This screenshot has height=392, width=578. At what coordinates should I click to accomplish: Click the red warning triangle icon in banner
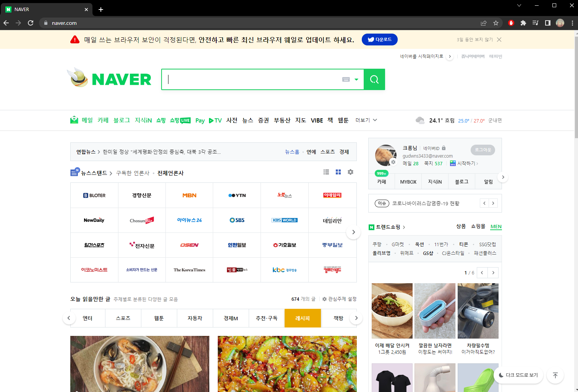pos(75,40)
